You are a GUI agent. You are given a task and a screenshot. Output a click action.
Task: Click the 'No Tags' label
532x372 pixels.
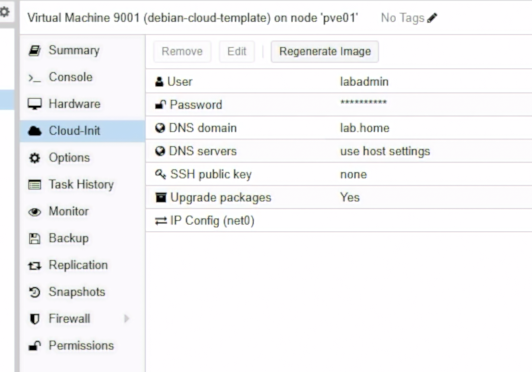click(402, 18)
